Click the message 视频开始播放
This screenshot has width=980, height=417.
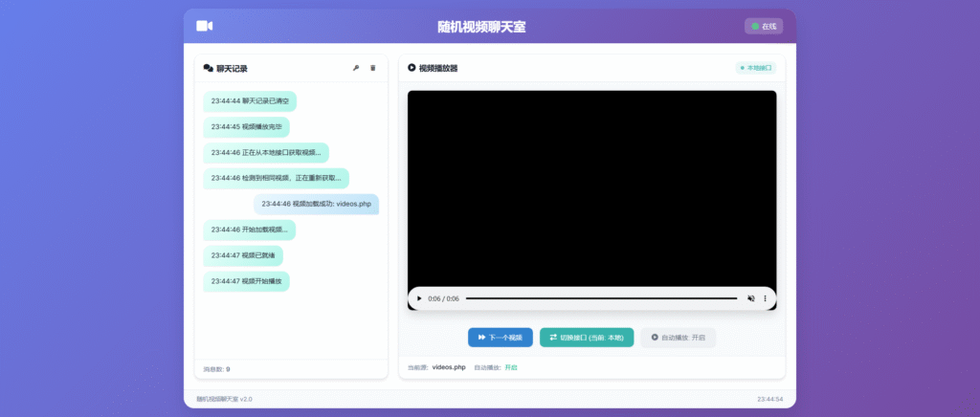pos(246,281)
